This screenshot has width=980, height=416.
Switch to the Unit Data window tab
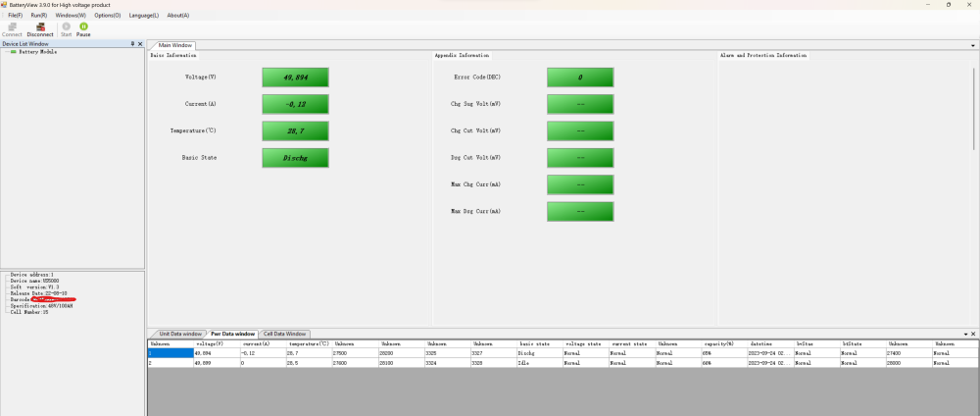pyautogui.click(x=180, y=334)
